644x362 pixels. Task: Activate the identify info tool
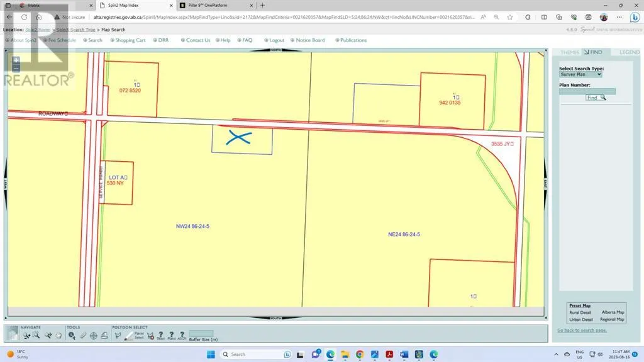pos(72,336)
